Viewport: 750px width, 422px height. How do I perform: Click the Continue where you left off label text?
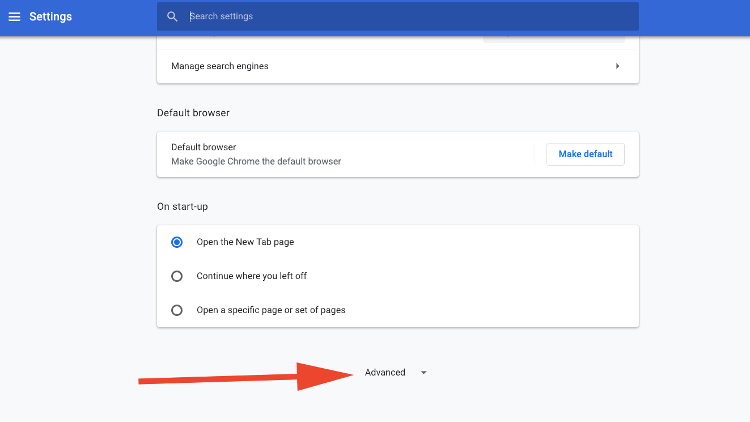coord(252,276)
